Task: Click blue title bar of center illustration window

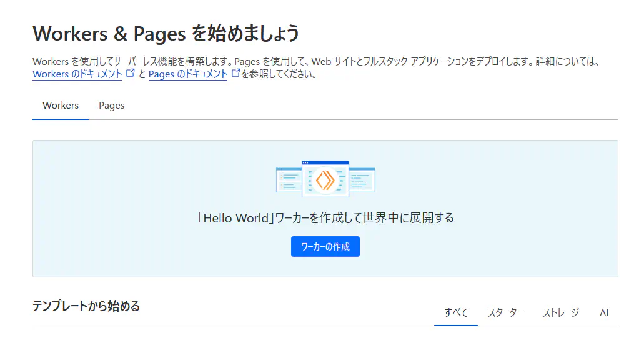Action: point(325,162)
